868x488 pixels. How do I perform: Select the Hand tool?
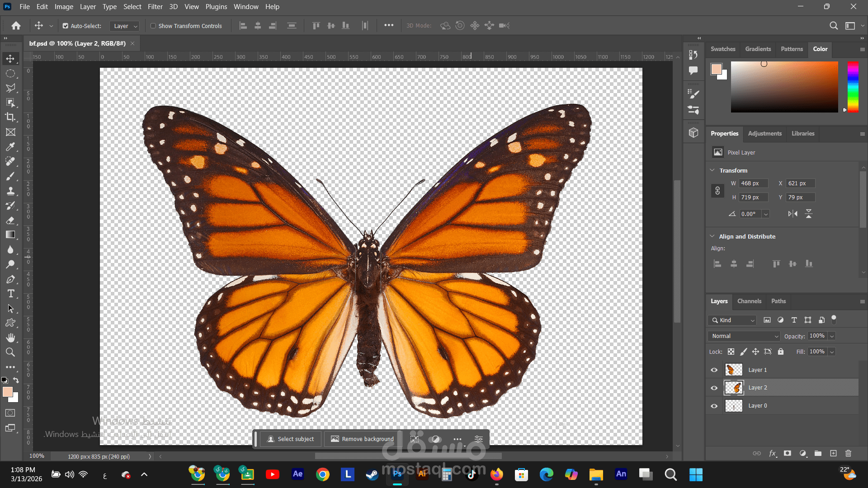pos(10,338)
